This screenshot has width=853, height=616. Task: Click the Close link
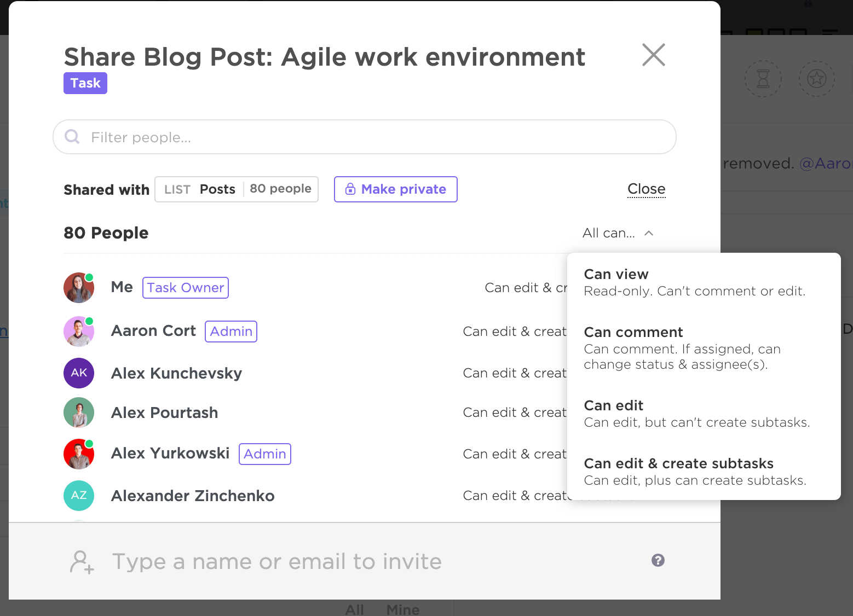click(x=646, y=189)
